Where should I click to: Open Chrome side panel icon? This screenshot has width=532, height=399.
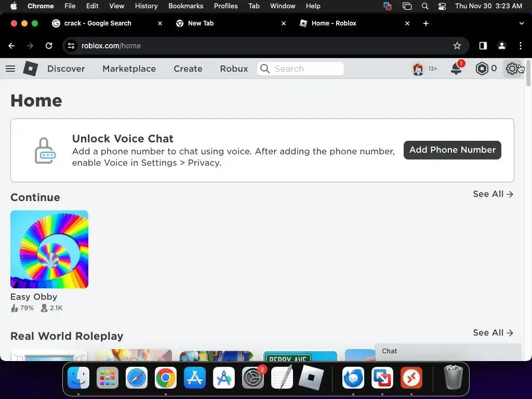click(x=483, y=46)
